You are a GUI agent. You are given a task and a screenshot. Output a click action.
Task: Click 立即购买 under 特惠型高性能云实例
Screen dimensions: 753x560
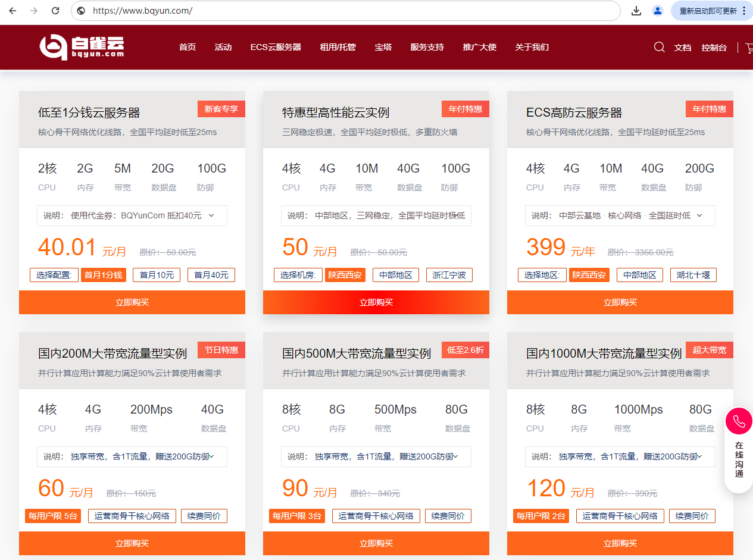coord(376,302)
